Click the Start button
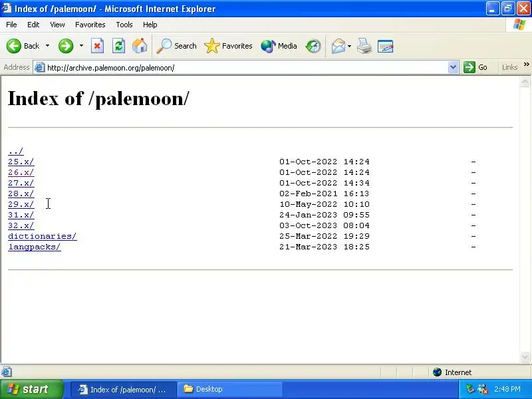 click(31, 389)
